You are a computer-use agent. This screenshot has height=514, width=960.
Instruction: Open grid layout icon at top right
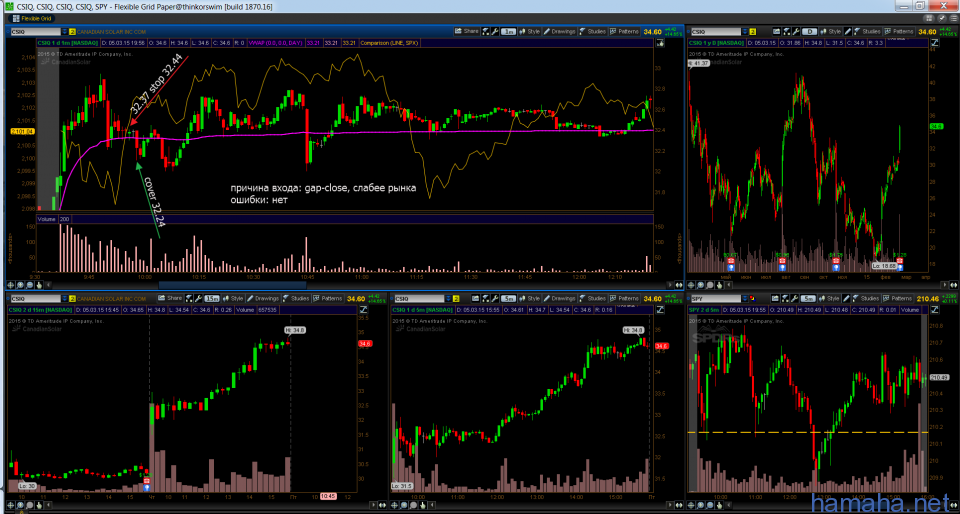(x=929, y=18)
